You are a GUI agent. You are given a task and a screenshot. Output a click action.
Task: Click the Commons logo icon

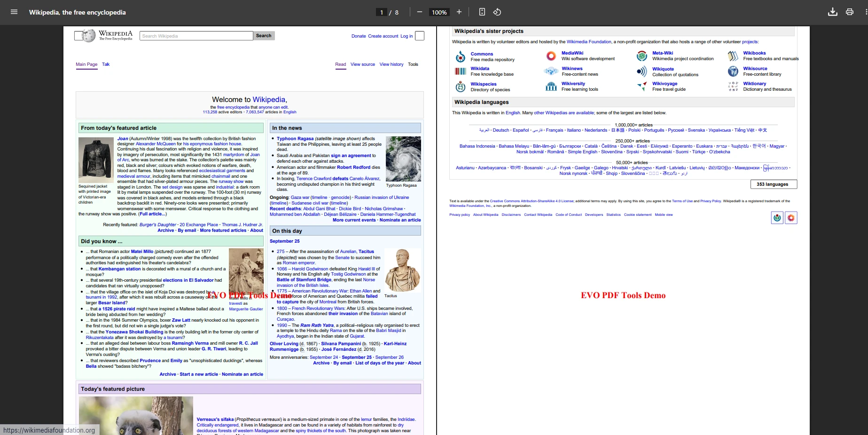pos(460,57)
